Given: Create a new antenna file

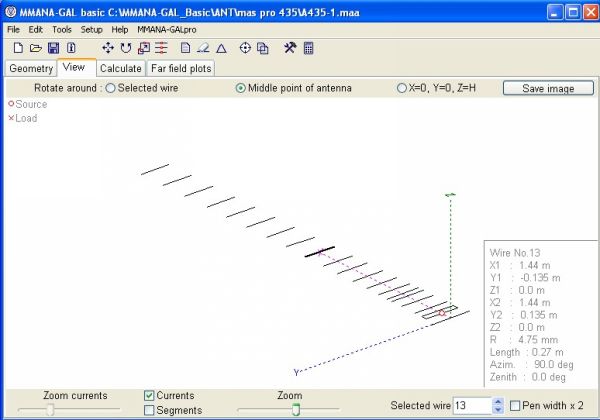Looking at the screenshot, I should (x=18, y=48).
